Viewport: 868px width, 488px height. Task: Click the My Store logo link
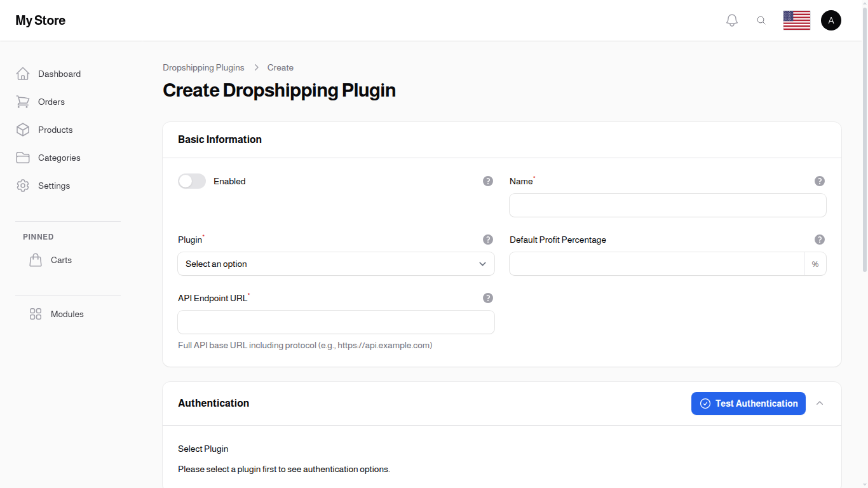click(x=40, y=20)
